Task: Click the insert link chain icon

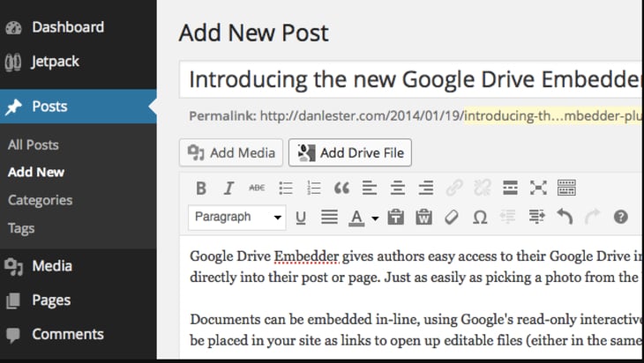Action: point(454,189)
